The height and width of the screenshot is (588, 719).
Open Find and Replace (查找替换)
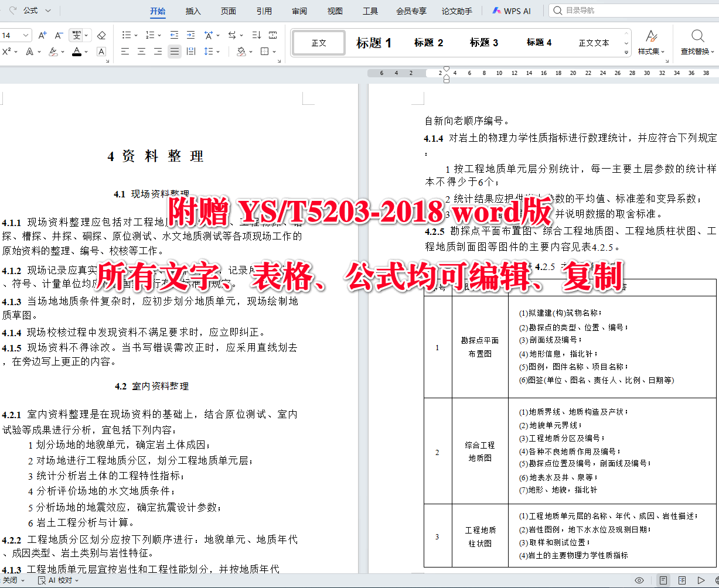coord(697,42)
